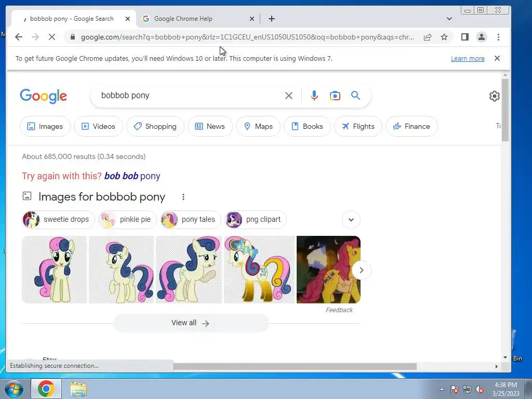
Task: Filter results by Finance
Action: tap(411, 126)
